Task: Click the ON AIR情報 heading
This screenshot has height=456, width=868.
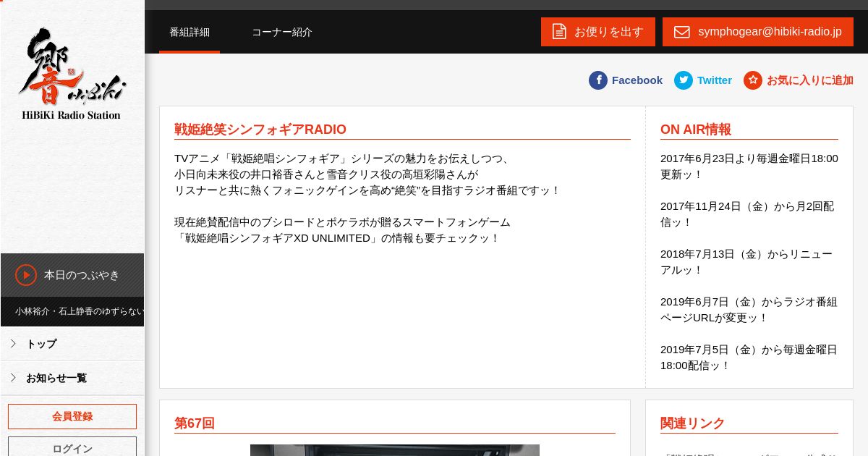Action: [696, 130]
